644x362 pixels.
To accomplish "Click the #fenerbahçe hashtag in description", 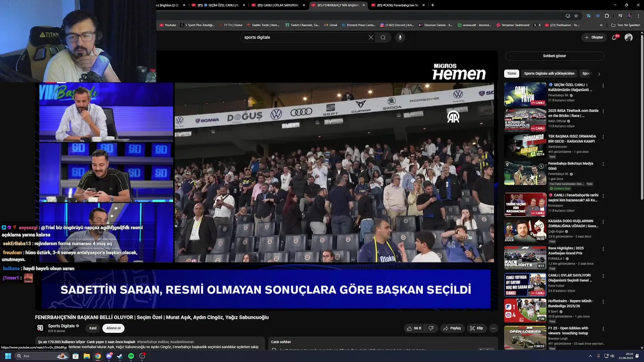I will click(147, 342).
